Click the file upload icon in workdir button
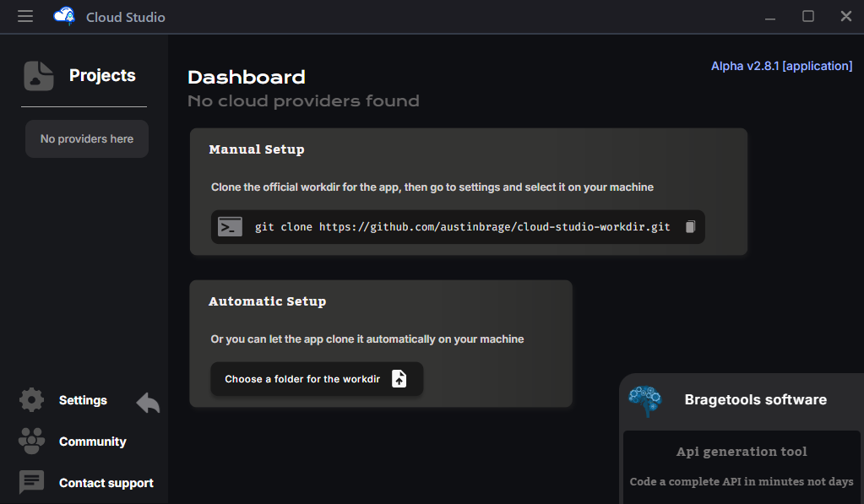 coord(399,379)
